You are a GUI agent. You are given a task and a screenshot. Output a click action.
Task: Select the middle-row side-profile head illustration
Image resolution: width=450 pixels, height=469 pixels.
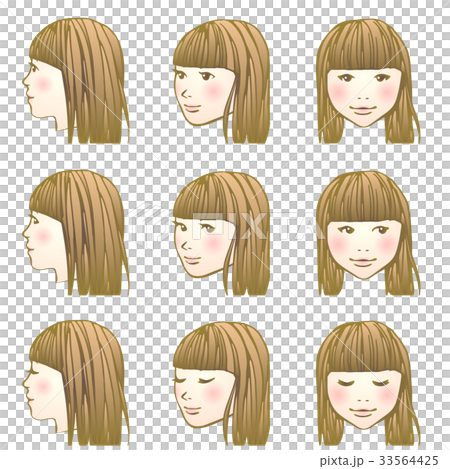(76, 232)
